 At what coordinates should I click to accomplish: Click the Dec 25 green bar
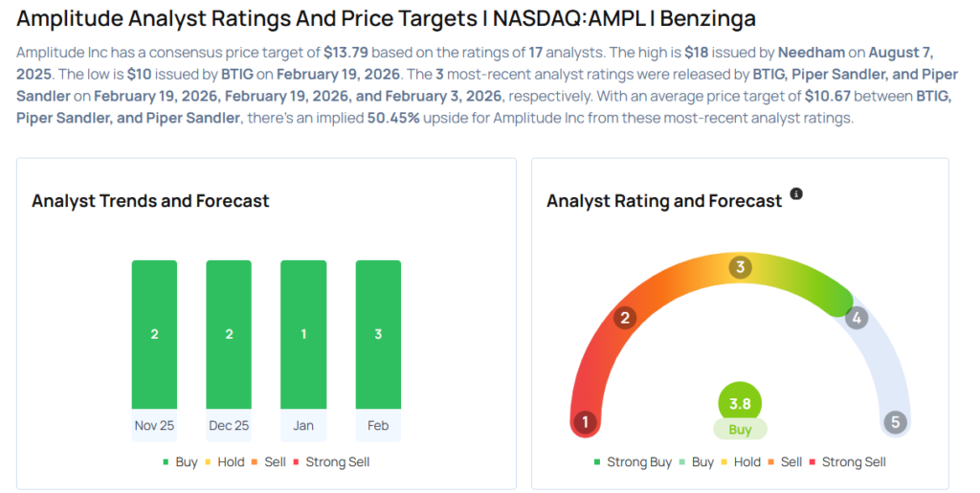point(229,334)
